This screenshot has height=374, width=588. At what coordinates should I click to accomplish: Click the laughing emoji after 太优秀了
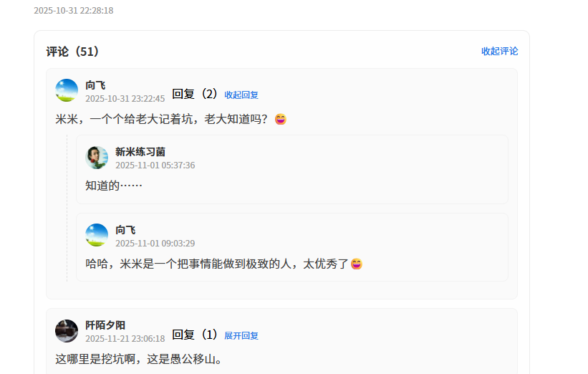tap(357, 264)
